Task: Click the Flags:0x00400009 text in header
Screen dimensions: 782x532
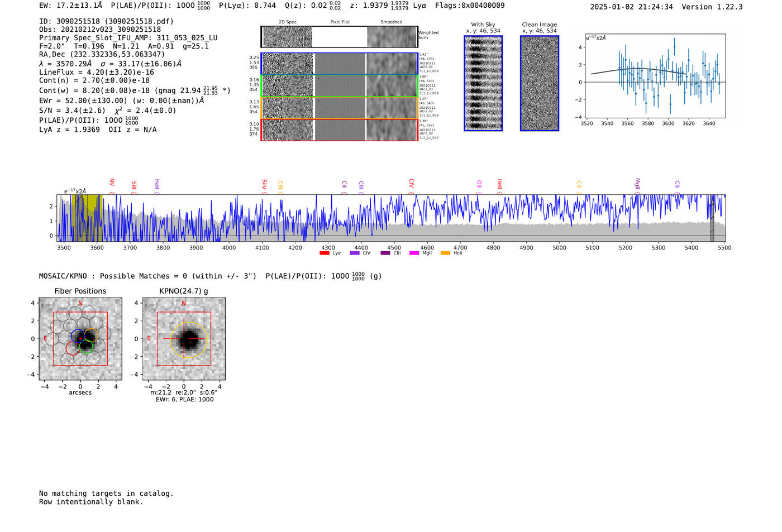Action: (x=470, y=6)
